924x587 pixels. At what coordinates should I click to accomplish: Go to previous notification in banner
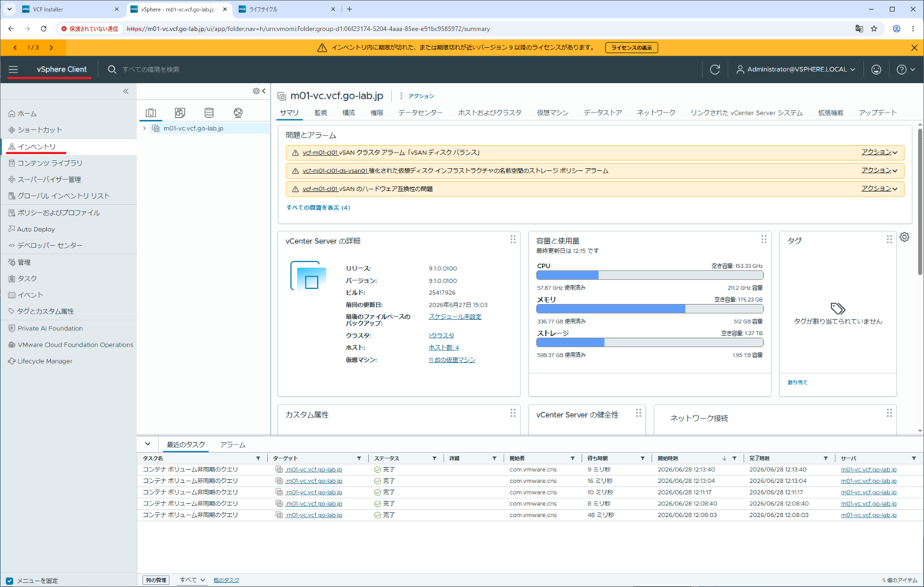15,48
